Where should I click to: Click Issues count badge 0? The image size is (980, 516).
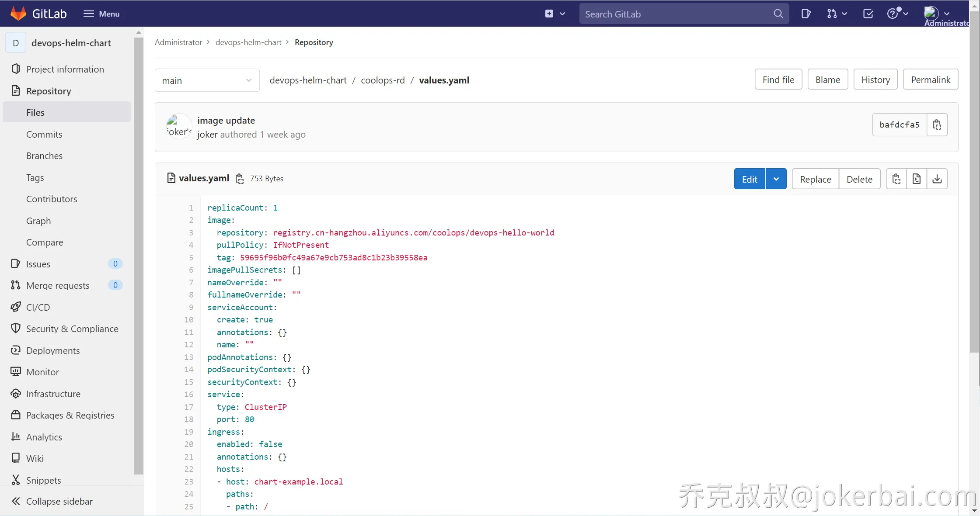point(115,263)
